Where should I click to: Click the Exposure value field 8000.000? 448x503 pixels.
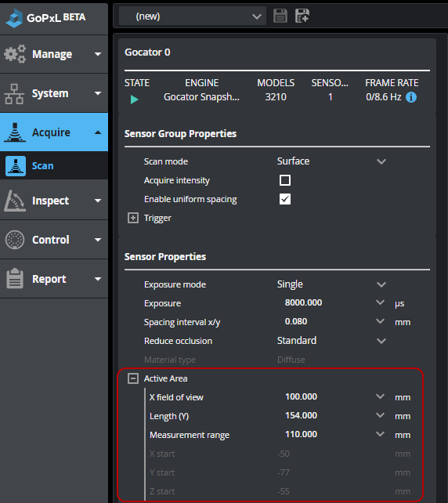327,303
